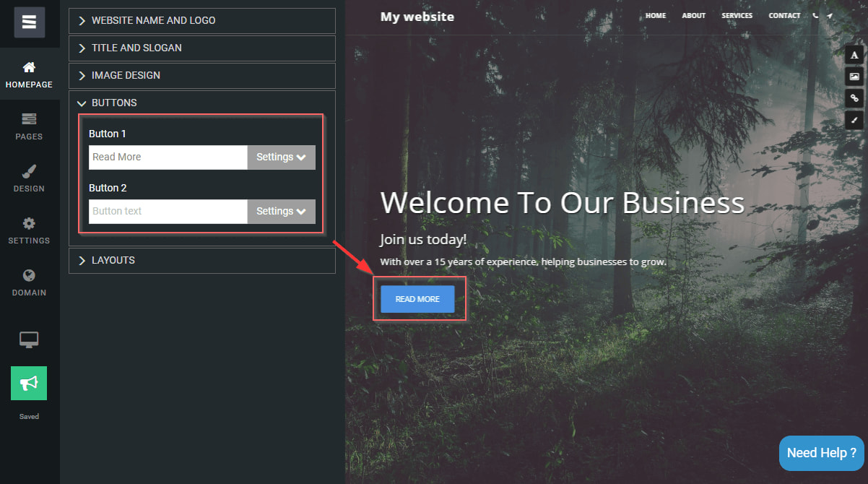Collapse the Buttons section
The image size is (868, 484).
point(202,103)
